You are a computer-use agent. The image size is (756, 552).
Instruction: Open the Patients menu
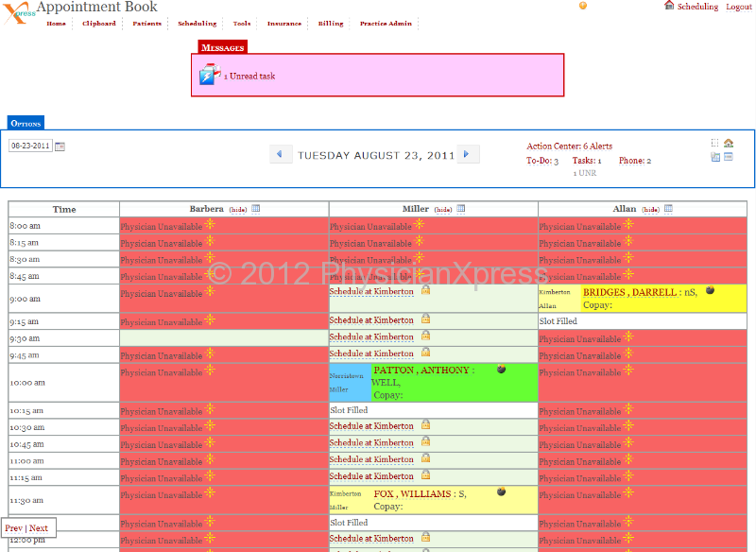click(x=146, y=24)
